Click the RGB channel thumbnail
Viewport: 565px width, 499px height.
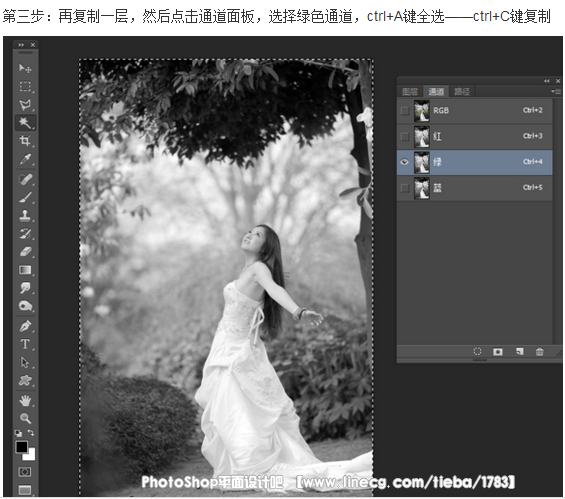point(421,111)
